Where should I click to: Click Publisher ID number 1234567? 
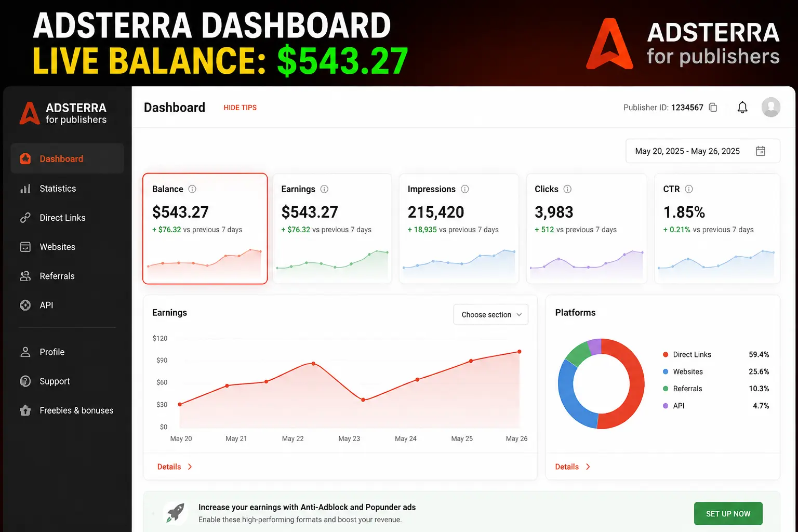(x=687, y=108)
